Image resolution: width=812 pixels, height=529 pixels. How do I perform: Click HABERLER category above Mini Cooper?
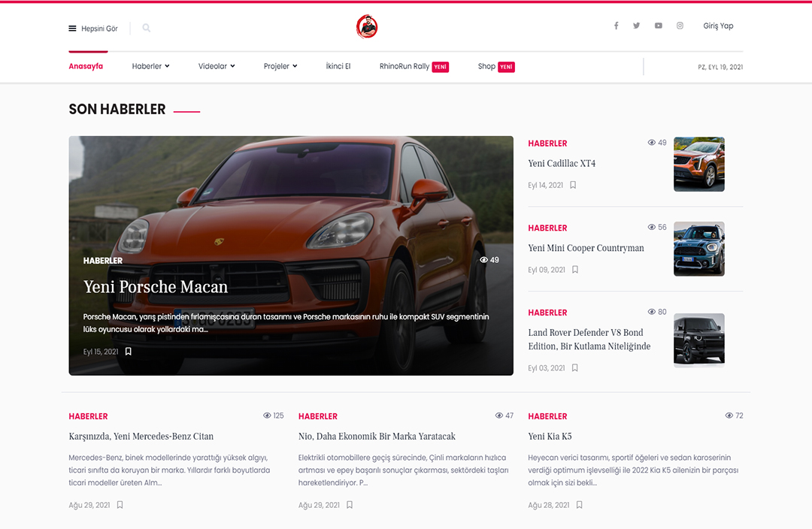coord(547,228)
